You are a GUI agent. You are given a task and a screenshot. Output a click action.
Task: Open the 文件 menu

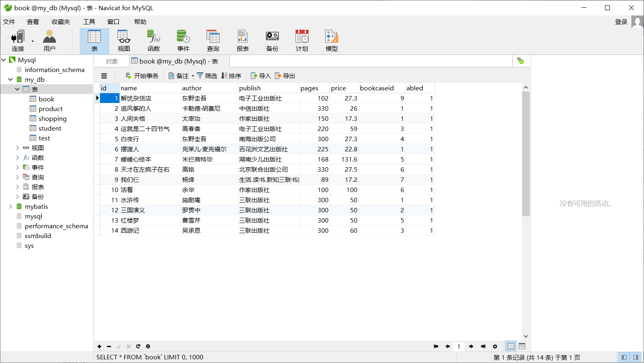9,22
